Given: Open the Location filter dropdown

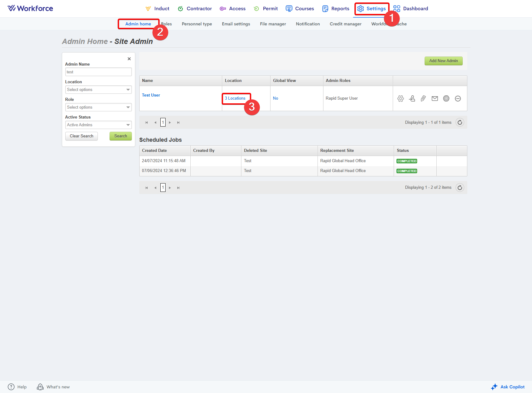Looking at the screenshot, I should [98, 90].
